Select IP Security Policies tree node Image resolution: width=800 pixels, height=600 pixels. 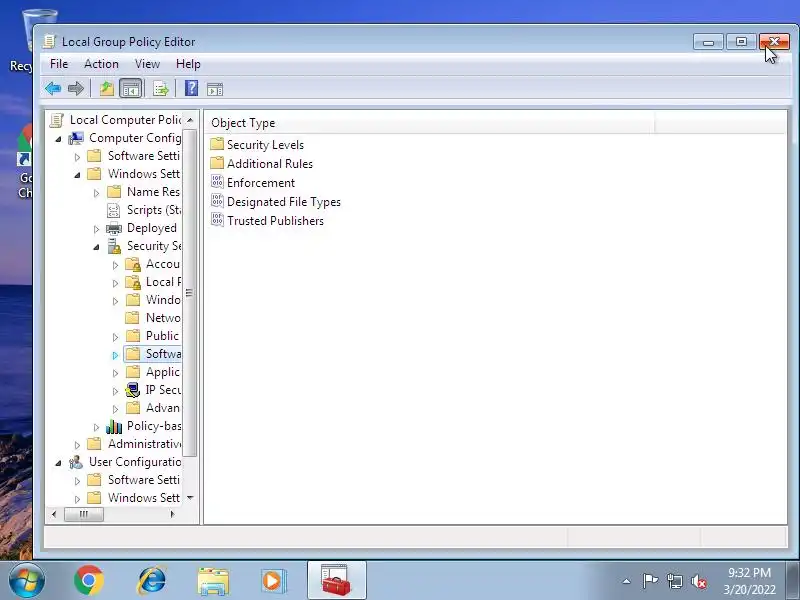click(153, 390)
